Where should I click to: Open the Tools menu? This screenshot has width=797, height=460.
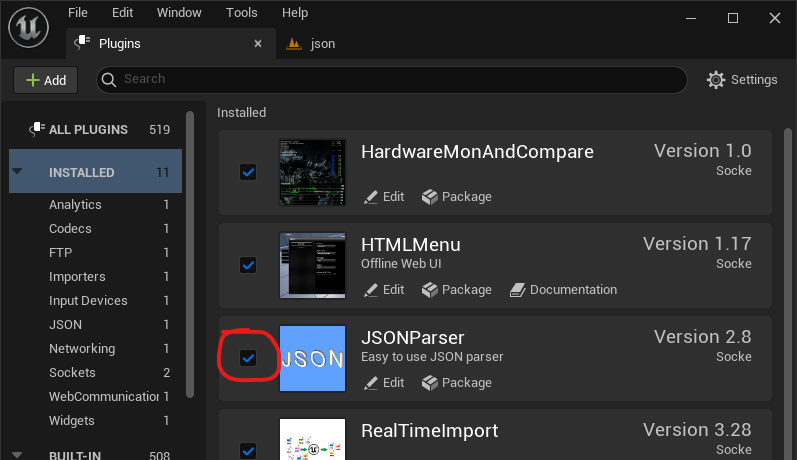click(241, 13)
